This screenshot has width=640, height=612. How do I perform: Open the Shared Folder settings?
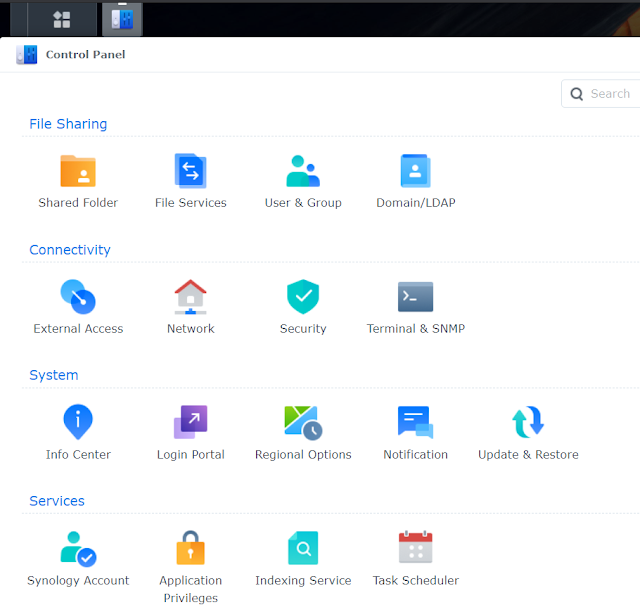click(x=78, y=181)
